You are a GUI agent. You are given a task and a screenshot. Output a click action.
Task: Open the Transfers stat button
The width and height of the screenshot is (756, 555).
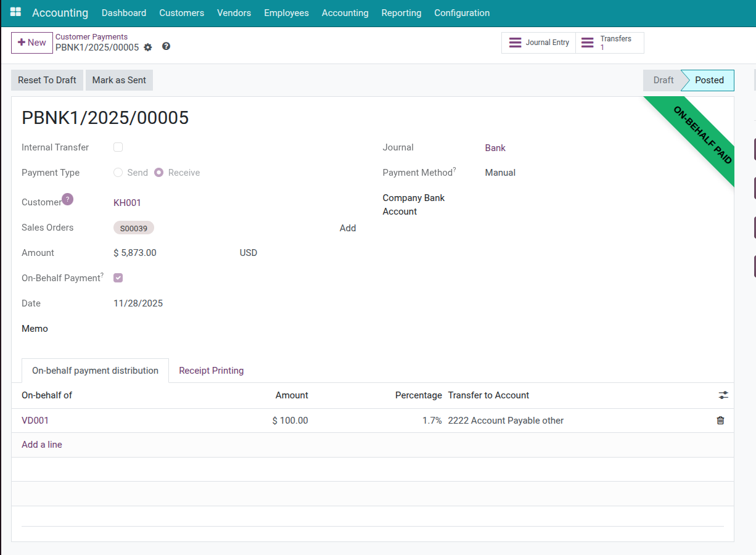coord(609,43)
